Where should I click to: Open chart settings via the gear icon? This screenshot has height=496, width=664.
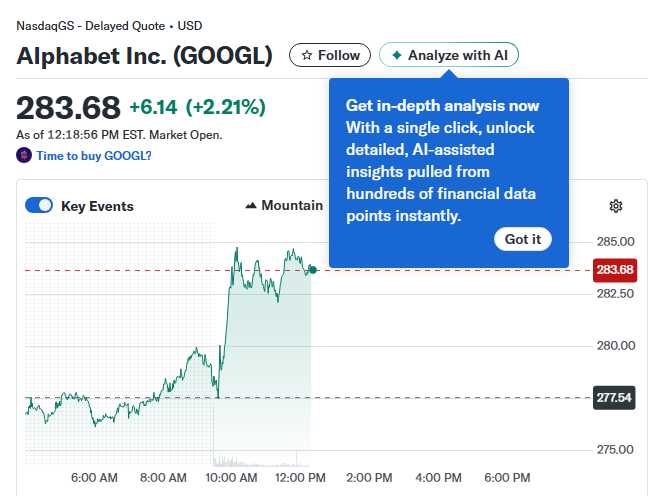tap(616, 206)
